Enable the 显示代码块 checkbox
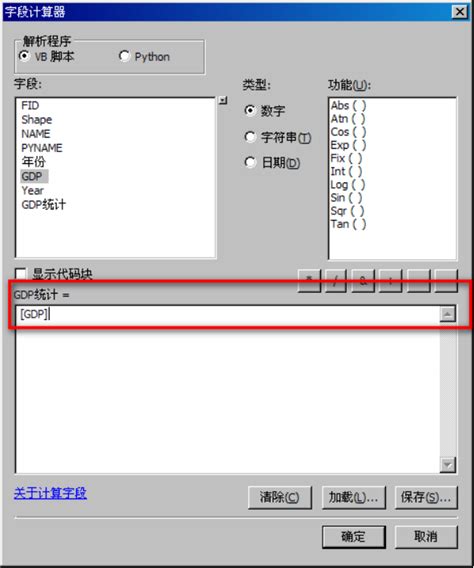The width and height of the screenshot is (474, 568). pyautogui.click(x=21, y=274)
